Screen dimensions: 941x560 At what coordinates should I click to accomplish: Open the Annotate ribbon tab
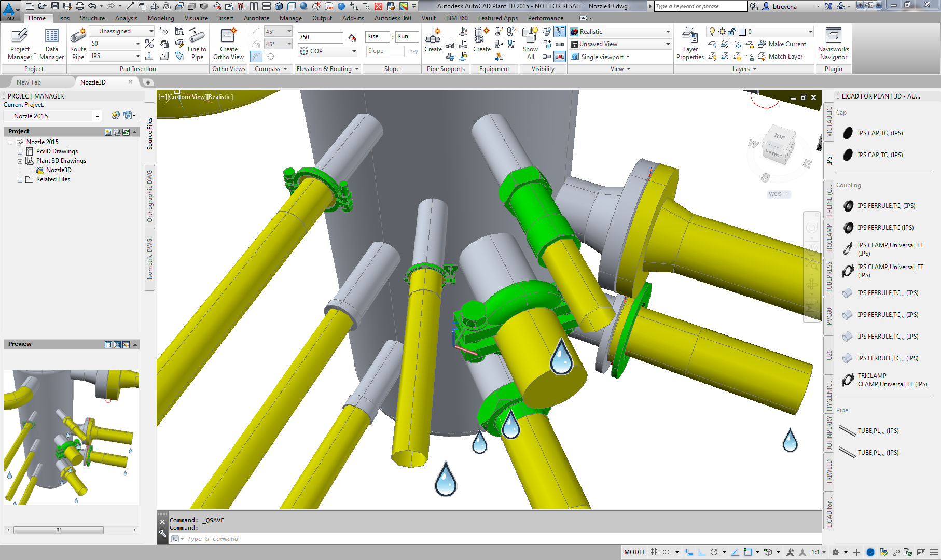tap(256, 18)
